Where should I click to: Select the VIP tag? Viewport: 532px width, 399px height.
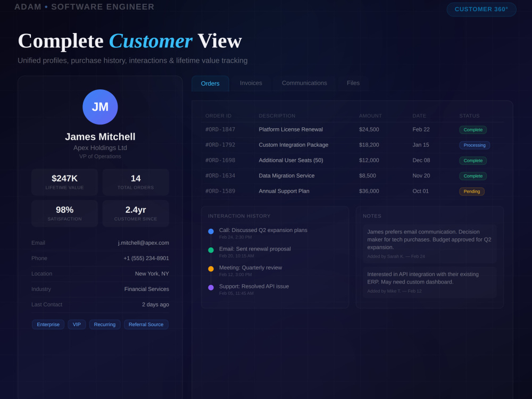pos(77,325)
